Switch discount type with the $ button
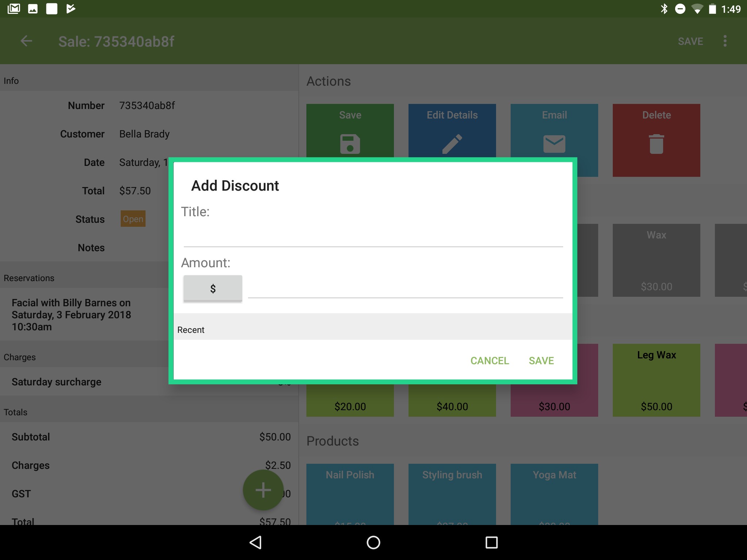Image resolution: width=747 pixels, height=560 pixels. tap(213, 288)
